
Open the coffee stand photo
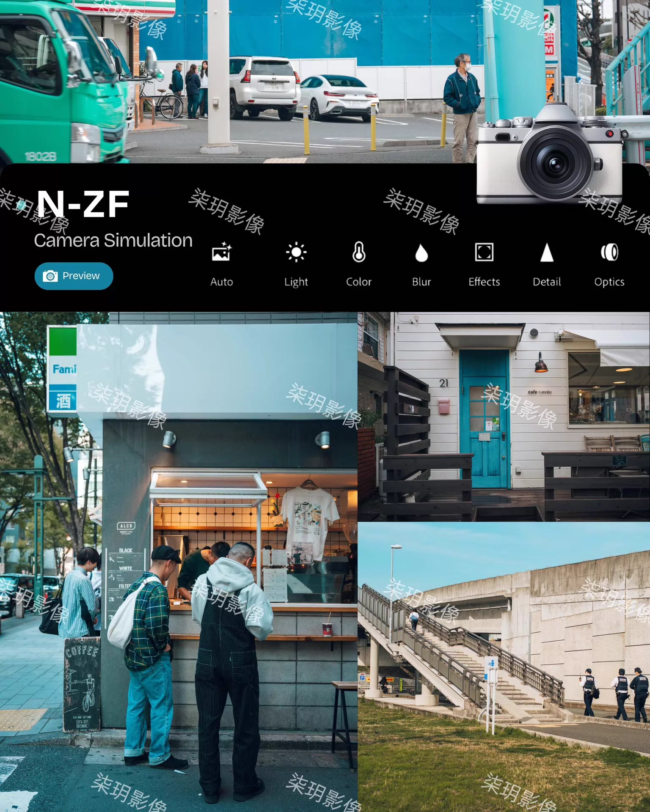coord(179,562)
